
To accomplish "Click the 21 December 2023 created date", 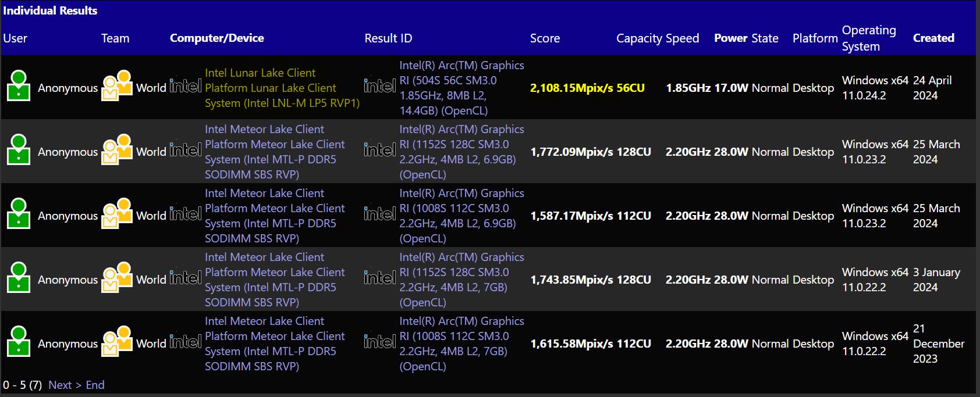I will [x=939, y=344].
